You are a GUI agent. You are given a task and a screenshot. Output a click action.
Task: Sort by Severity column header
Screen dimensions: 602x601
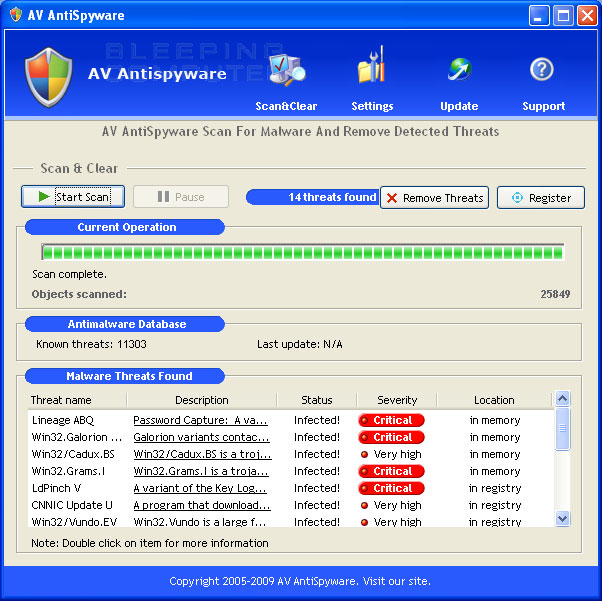point(397,400)
